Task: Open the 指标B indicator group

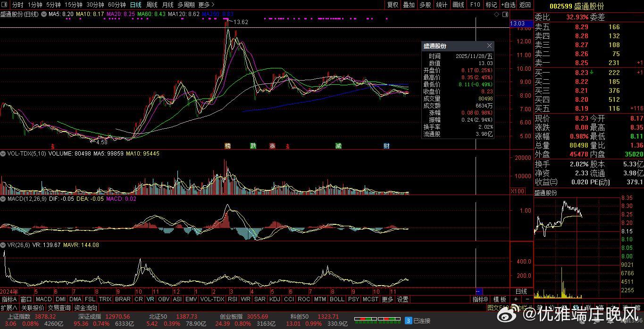Action: [480, 299]
